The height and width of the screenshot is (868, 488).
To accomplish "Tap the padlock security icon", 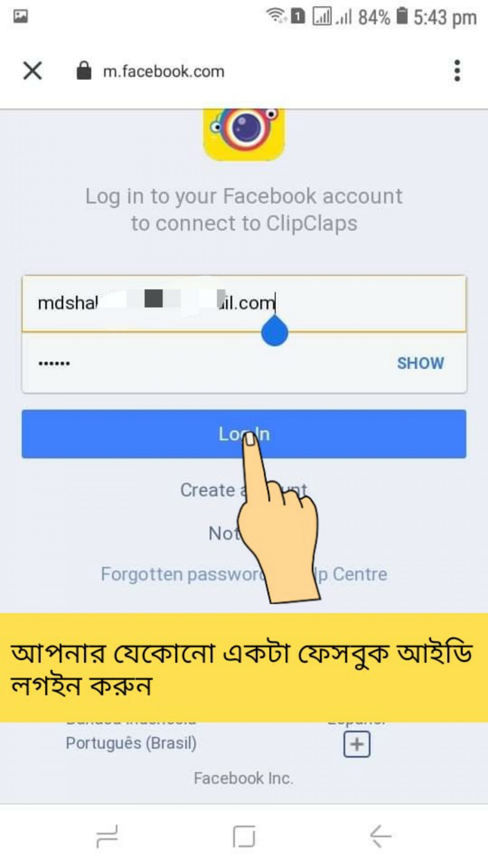I will [x=84, y=71].
